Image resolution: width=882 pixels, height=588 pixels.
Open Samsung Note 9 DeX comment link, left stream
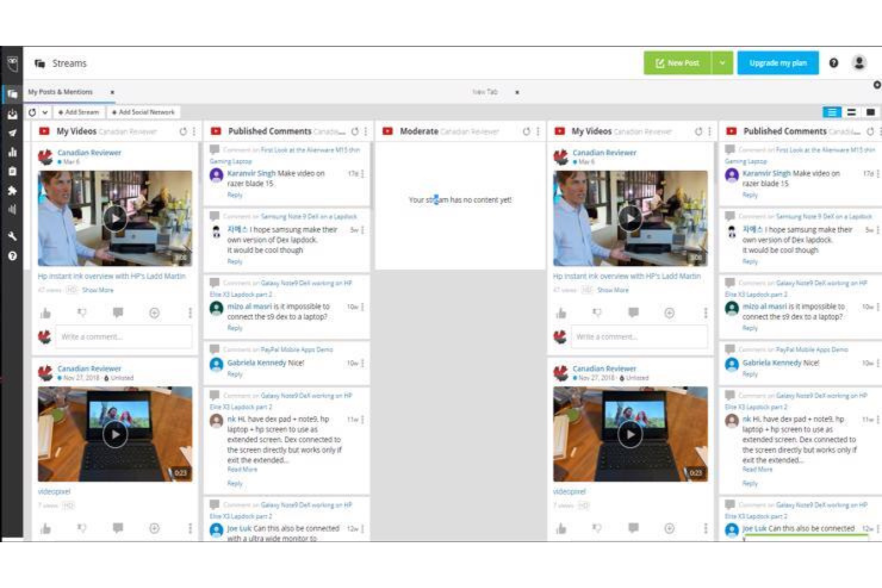(309, 216)
